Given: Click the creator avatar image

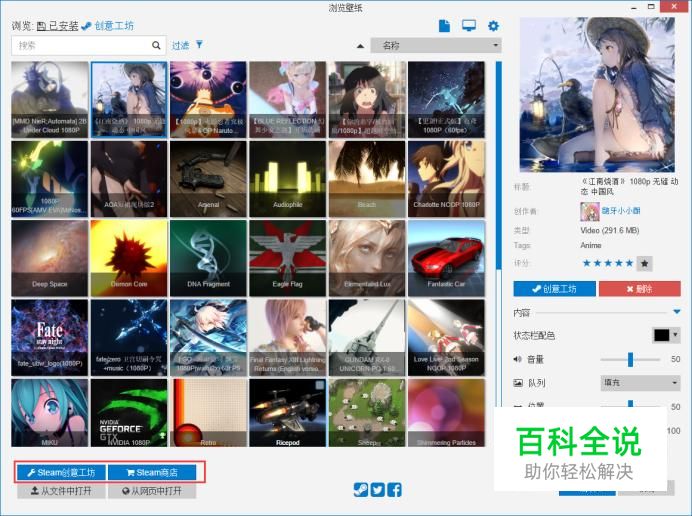Looking at the screenshot, I should [x=590, y=211].
